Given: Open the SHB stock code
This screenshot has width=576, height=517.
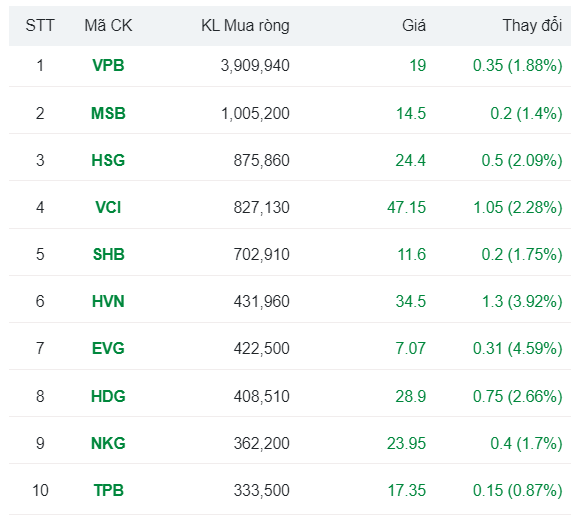Looking at the screenshot, I should click(108, 254).
